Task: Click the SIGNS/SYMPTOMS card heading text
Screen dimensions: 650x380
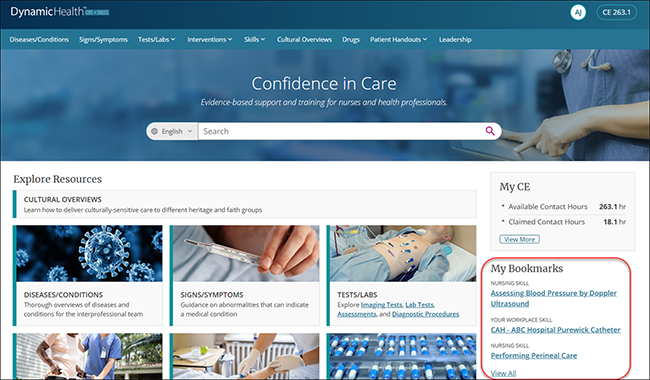Action: click(x=212, y=295)
